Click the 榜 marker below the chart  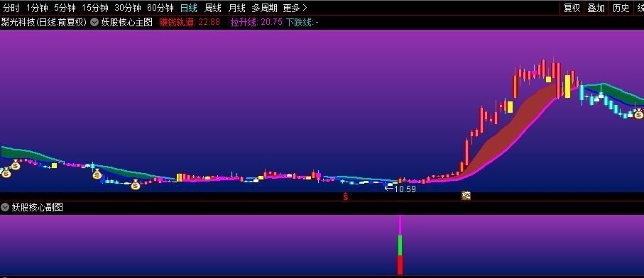click(x=466, y=196)
